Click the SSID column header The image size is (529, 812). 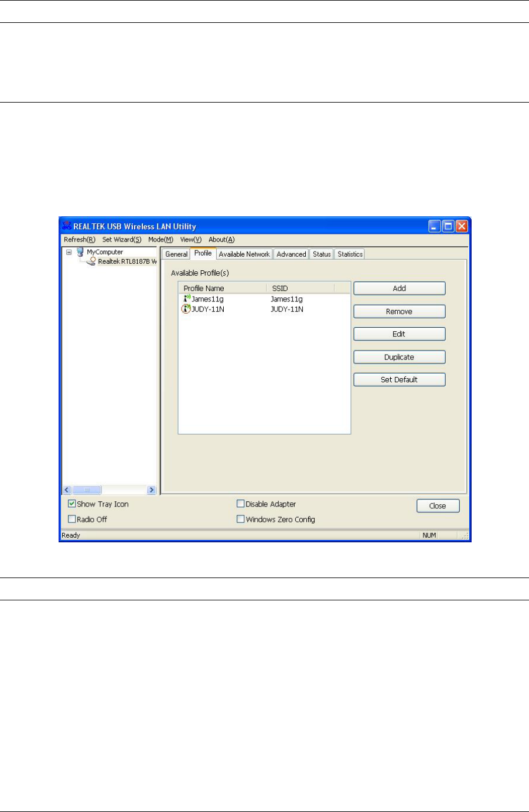pos(301,288)
